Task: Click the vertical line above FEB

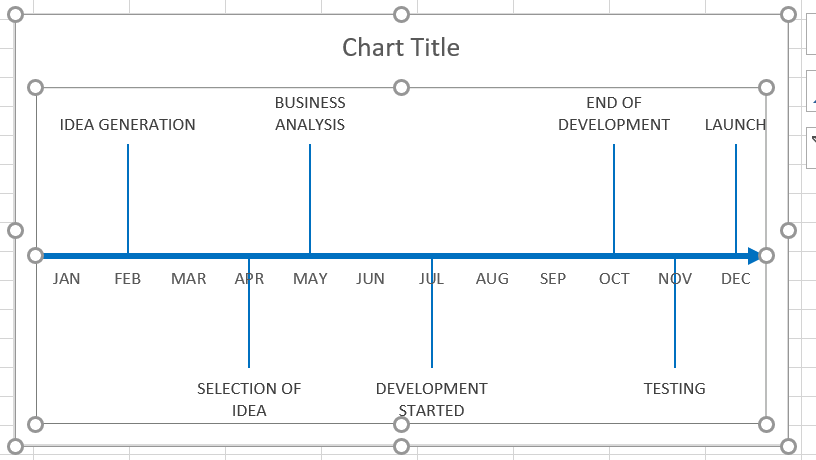Action: tap(128, 198)
